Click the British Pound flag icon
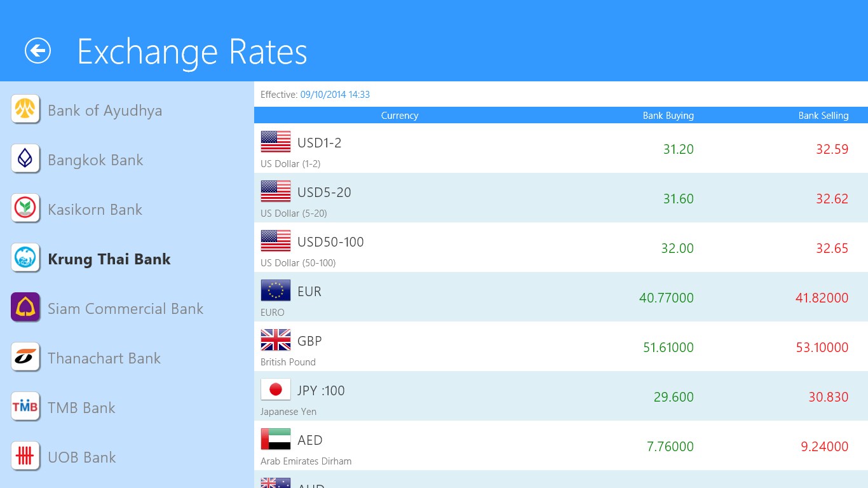The image size is (868, 488). point(276,340)
